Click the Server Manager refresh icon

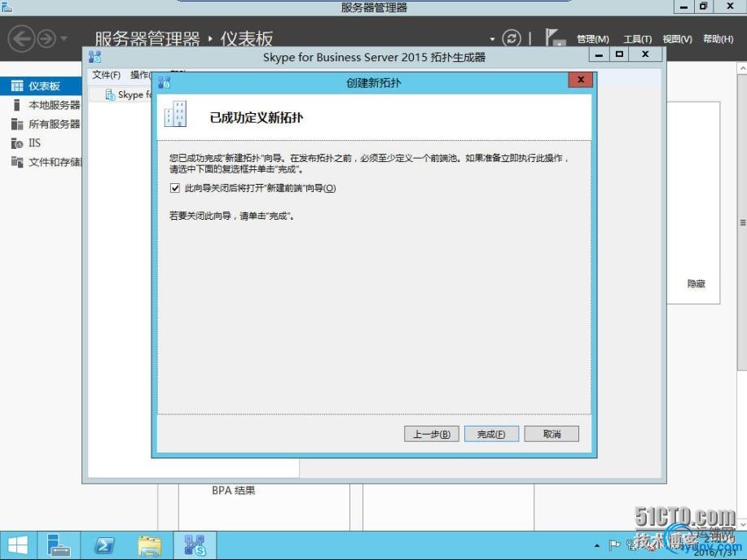pyautogui.click(x=512, y=38)
